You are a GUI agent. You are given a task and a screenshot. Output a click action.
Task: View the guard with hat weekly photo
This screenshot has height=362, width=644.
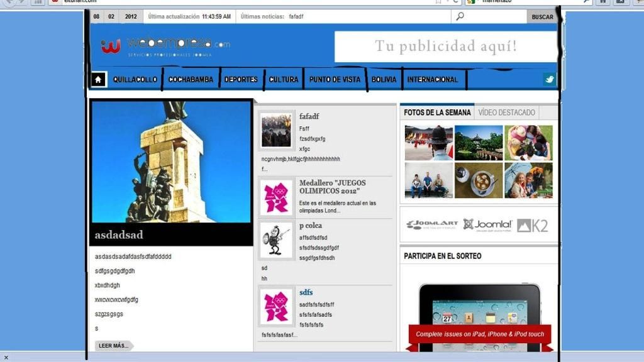click(428, 143)
